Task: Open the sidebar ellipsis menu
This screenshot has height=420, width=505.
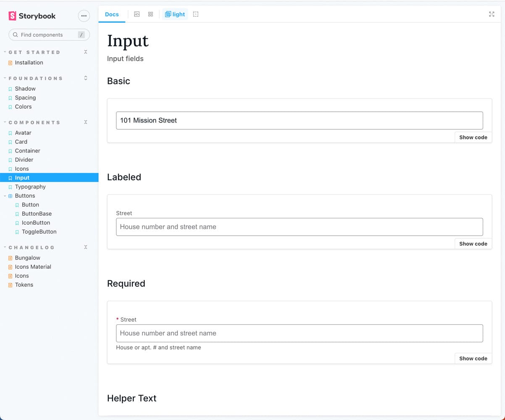Action: pos(84,16)
